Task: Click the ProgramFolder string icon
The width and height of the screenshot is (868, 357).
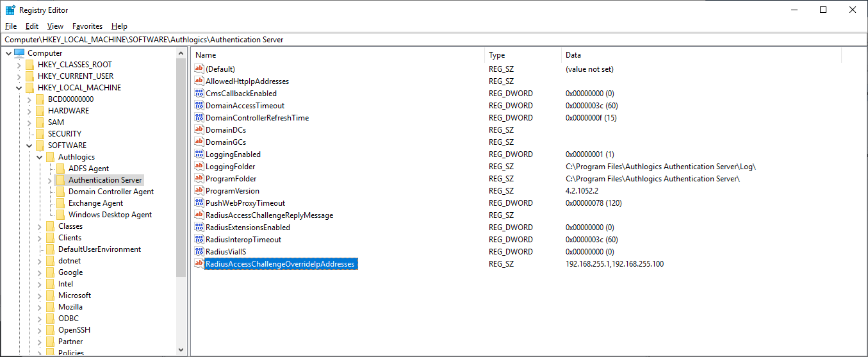Action: click(x=199, y=179)
